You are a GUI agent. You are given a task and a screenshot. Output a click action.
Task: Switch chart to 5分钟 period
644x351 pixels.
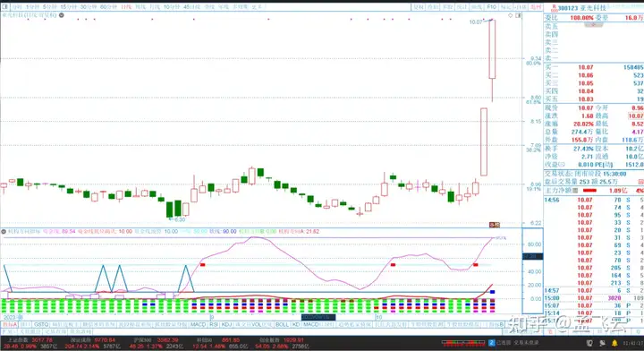click(49, 7)
